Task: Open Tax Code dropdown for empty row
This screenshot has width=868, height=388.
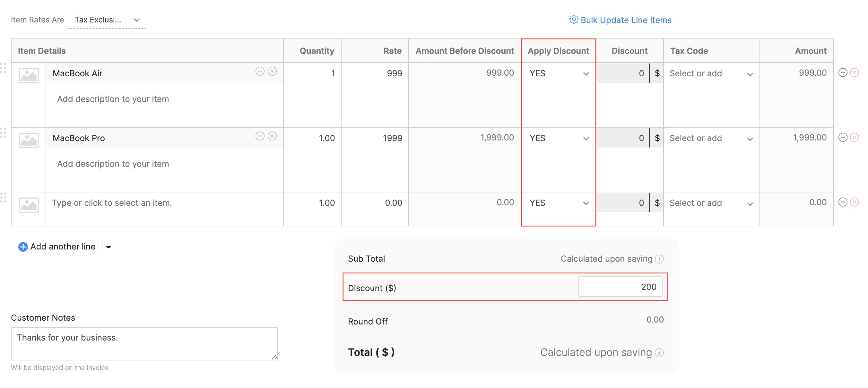Action: click(x=711, y=203)
